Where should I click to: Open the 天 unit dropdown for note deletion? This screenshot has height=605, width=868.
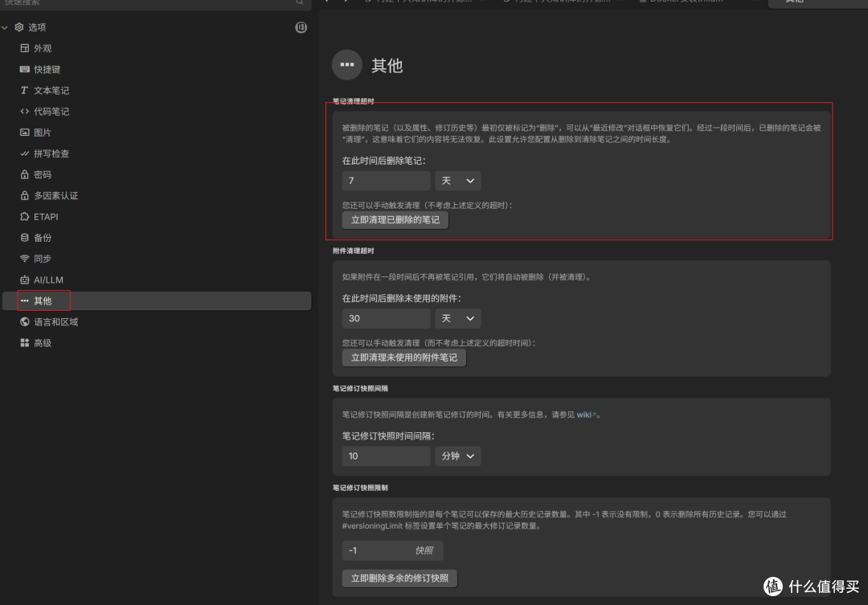tap(458, 181)
